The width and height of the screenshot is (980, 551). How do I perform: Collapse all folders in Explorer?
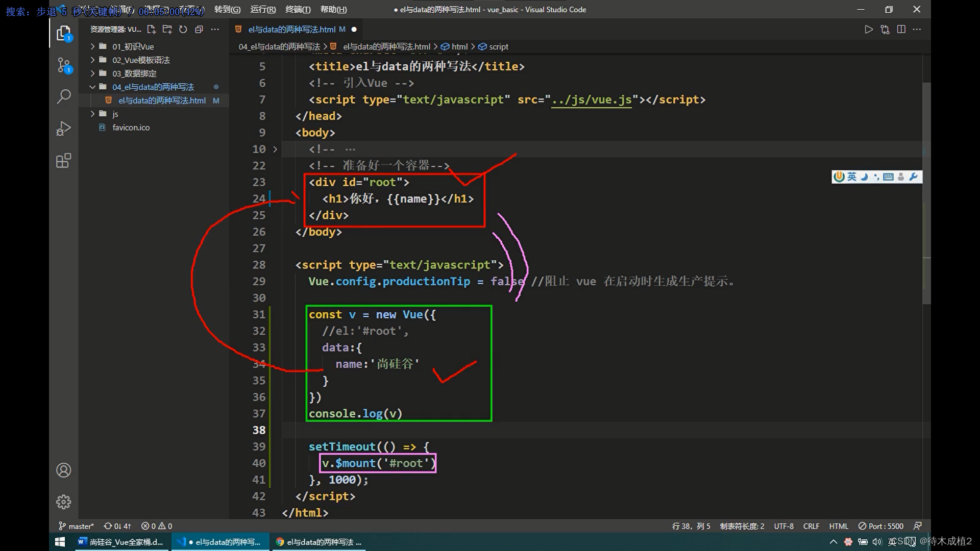[x=199, y=30]
